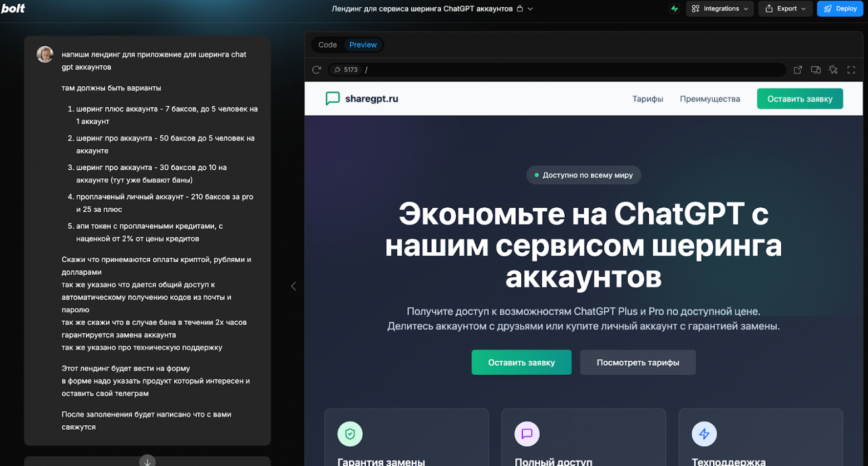
Task: Select the Тарифы navigation link
Action: (x=649, y=99)
